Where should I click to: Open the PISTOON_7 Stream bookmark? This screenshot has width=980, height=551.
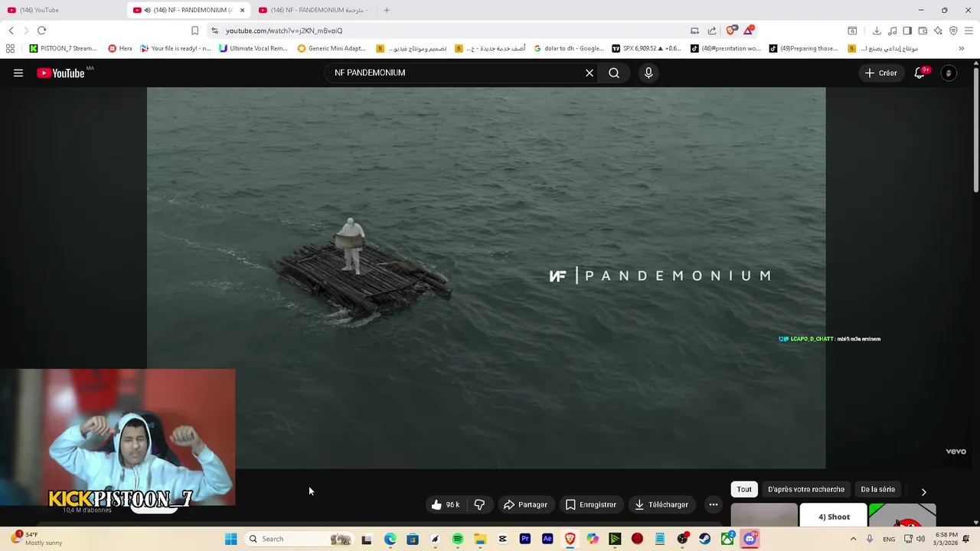(x=63, y=48)
